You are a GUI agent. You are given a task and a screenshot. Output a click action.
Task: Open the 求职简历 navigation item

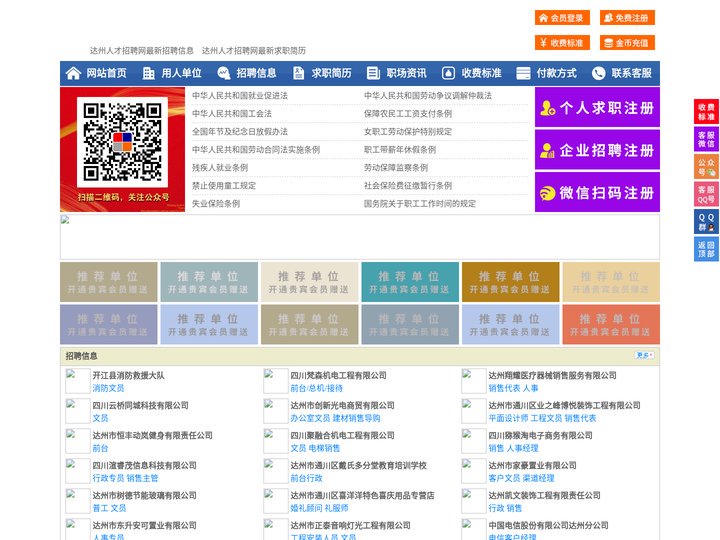(332, 73)
